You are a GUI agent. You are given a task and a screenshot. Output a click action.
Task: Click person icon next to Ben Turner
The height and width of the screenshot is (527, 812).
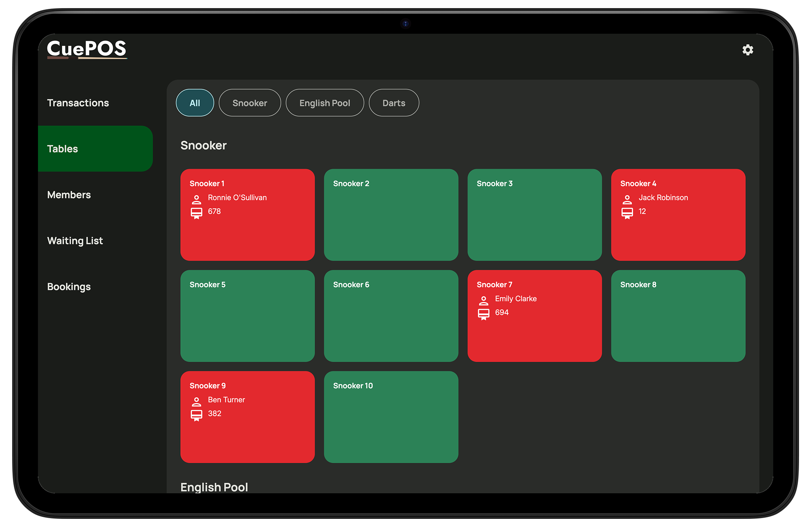(x=197, y=401)
